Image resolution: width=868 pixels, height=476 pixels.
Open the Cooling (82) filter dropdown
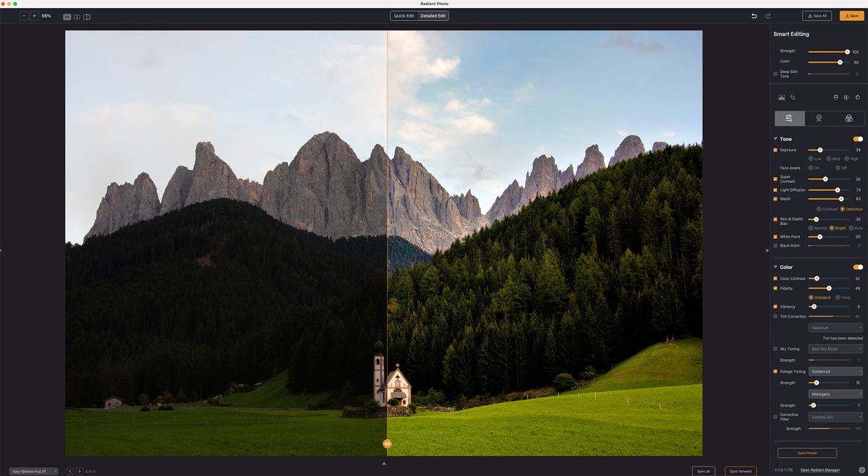(836, 417)
